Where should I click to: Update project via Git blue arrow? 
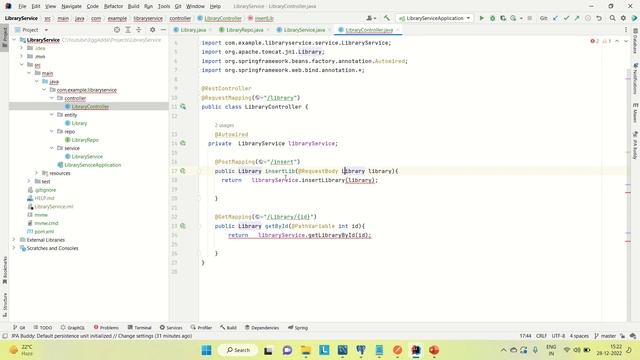click(x=556, y=18)
